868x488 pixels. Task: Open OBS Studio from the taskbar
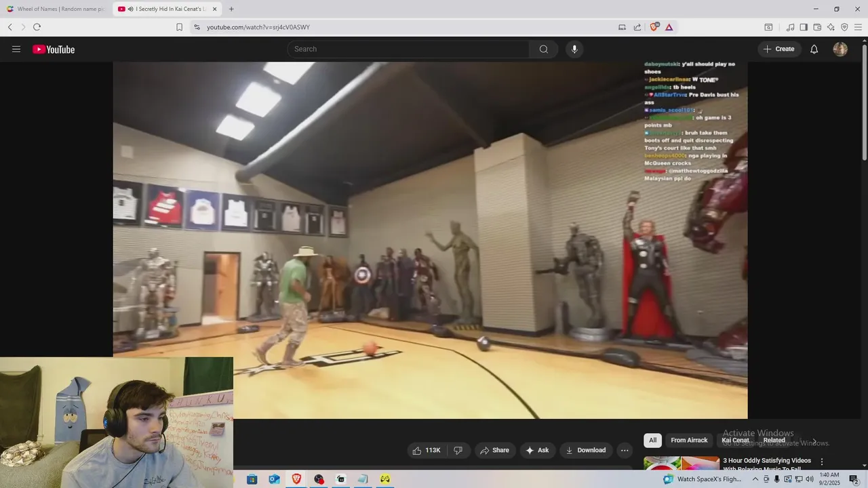coord(319,479)
